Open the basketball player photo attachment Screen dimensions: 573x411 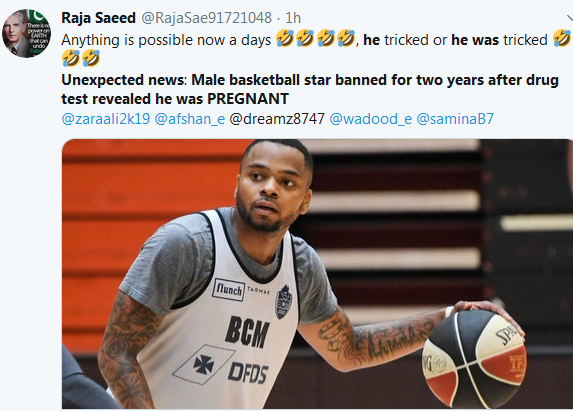[x=317, y=274]
